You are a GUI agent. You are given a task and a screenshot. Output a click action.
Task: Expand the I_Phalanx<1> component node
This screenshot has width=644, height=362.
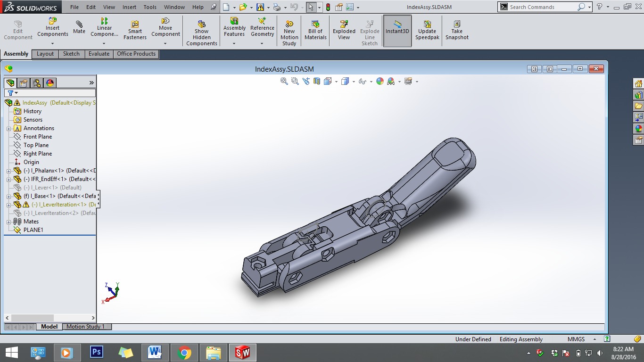[8, 171]
